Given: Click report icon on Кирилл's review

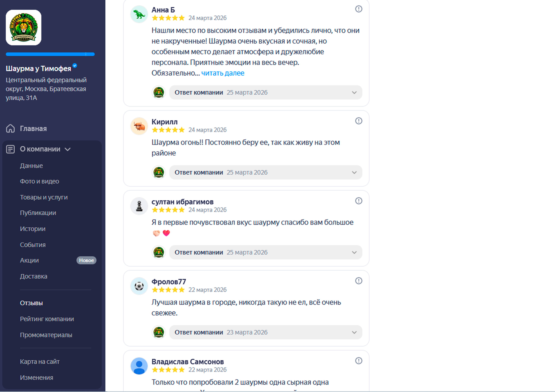Looking at the screenshot, I should coord(359,121).
